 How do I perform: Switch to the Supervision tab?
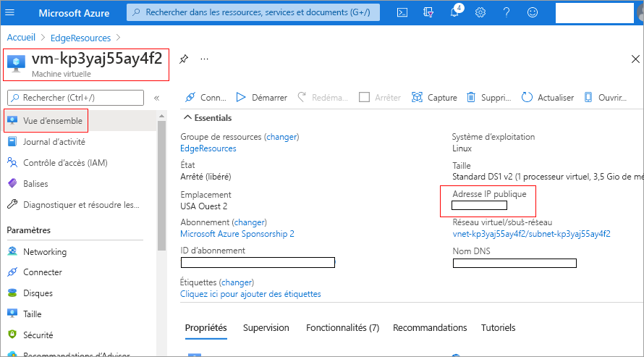tap(266, 328)
